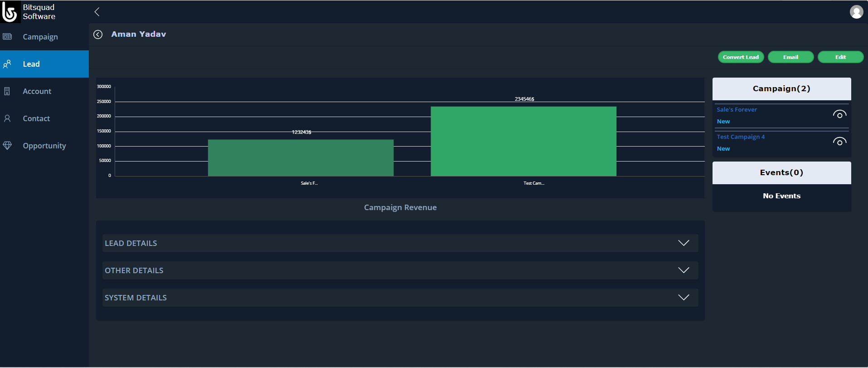Click the Opportunity diamond icon in sidebar
Screen dimensions: 868x368
point(7,146)
